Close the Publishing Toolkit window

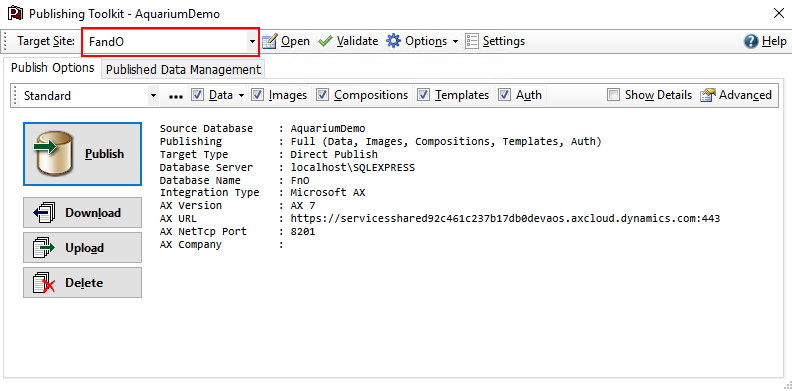coord(778,13)
